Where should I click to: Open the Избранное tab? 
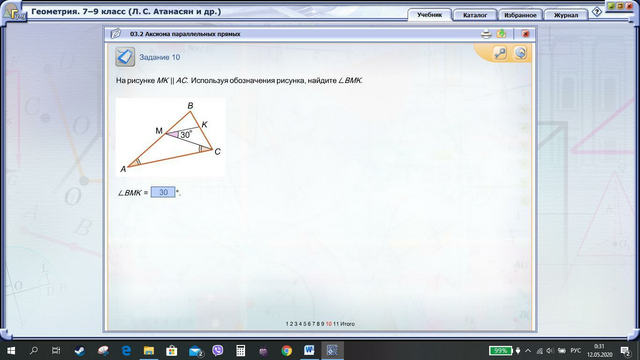(520, 15)
